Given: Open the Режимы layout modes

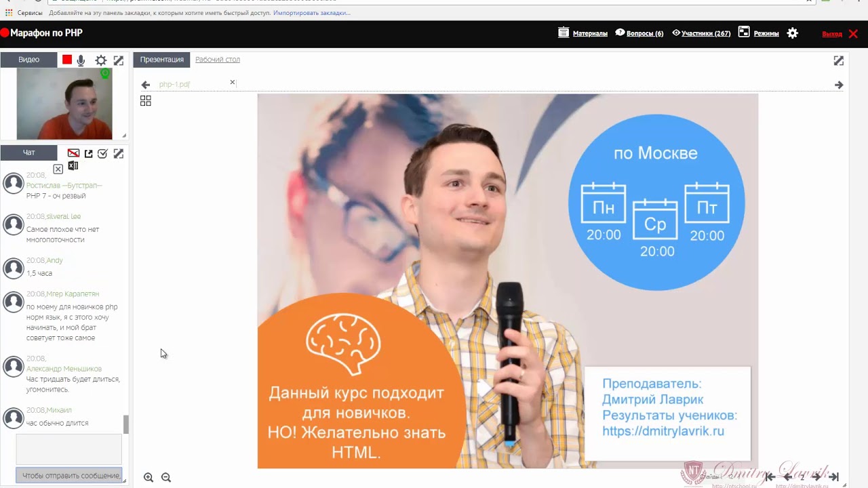Looking at the screenshot, I should point(766,33).
